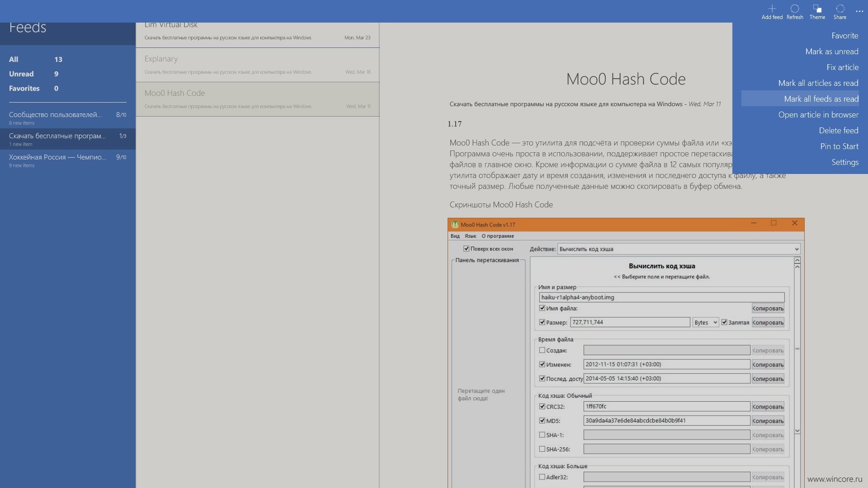Open the Lim Virtual Disk article

coord(257,35)
